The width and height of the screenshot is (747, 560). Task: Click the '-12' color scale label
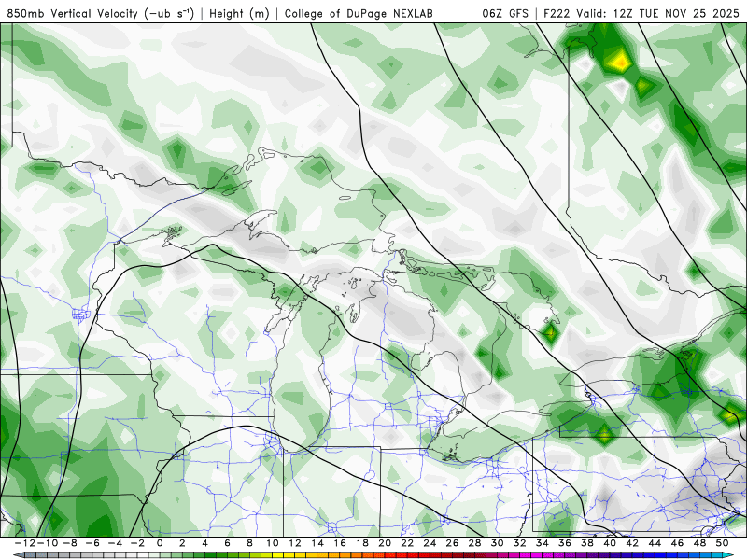25,543
